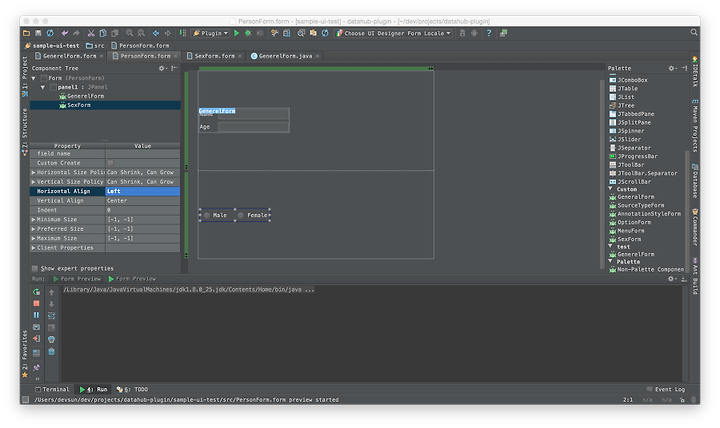
Task: Click the Age text field in form
Action: coord(253,127)
